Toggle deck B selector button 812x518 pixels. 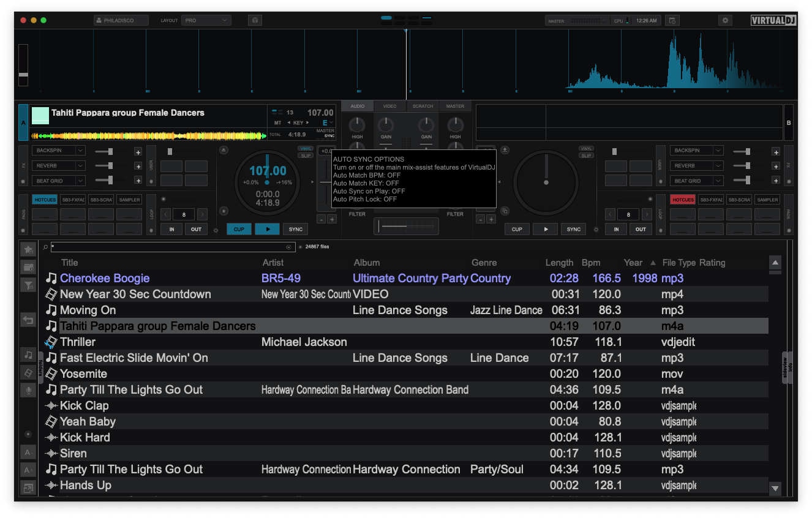[x=789, y=122]
